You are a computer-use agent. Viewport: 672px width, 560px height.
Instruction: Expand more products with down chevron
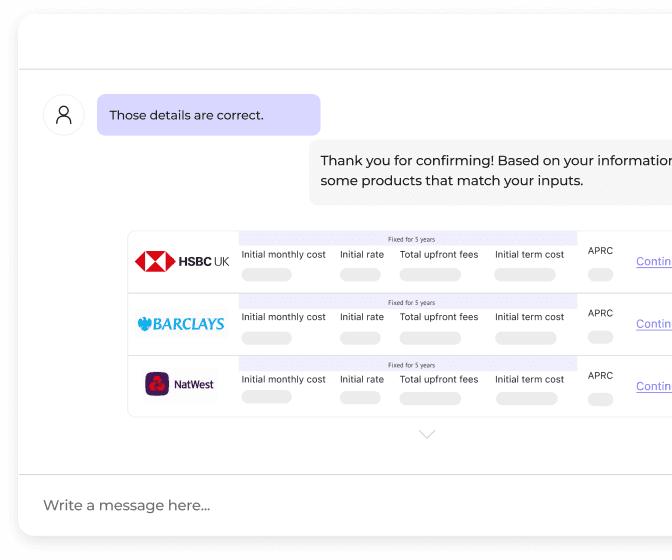[x=427, y=434]
